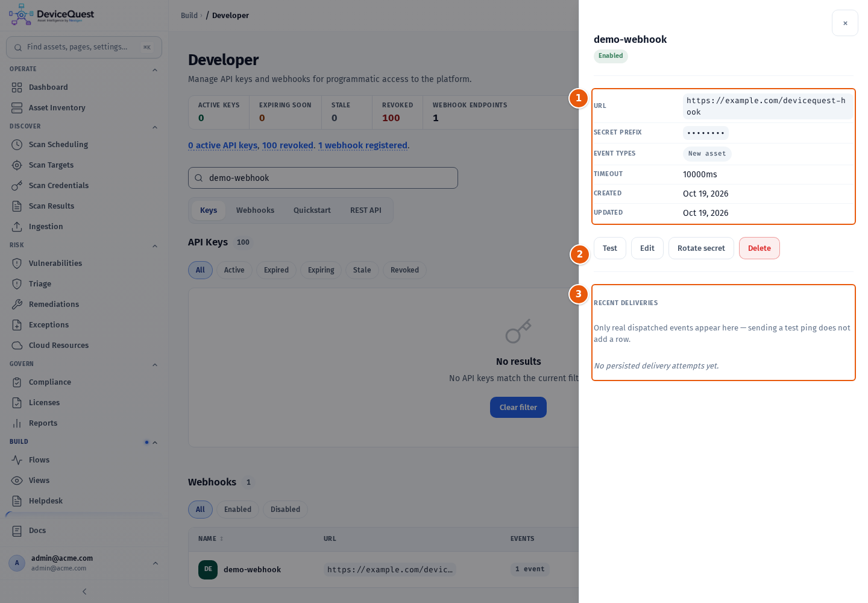
Task: Follow the 100 revoked link
Action: click(x=288, y=145)
